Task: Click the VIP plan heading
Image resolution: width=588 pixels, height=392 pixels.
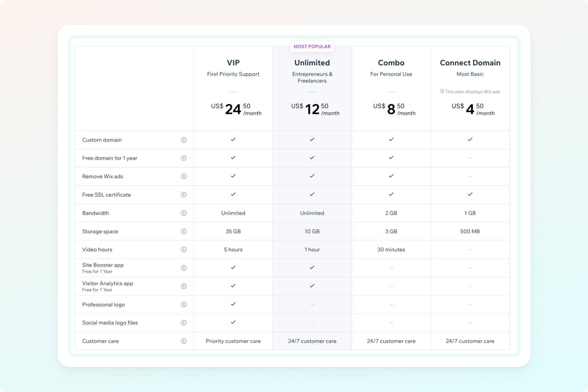Action: (233, 63)
